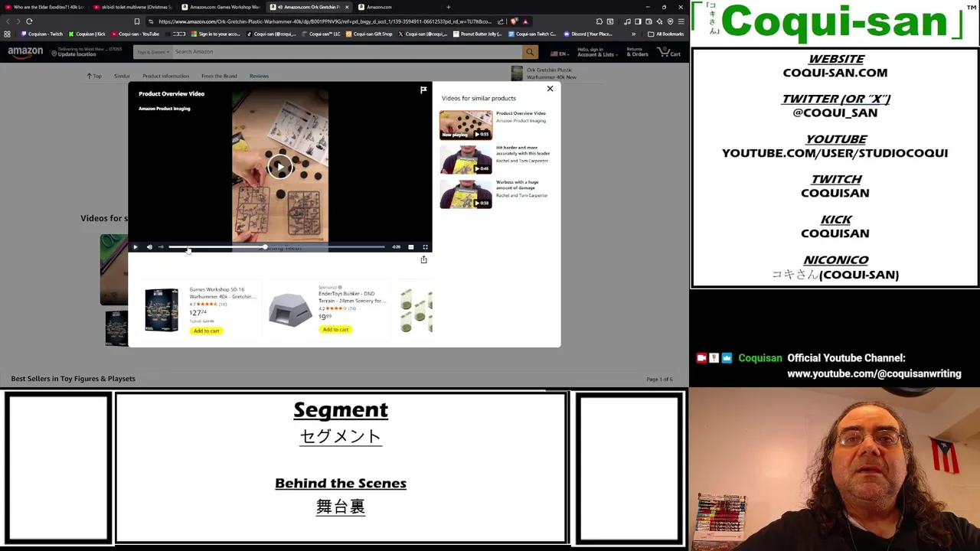Jump to Reviews section
The width and height of the screenshot is (980, 551).
[259, 76]
